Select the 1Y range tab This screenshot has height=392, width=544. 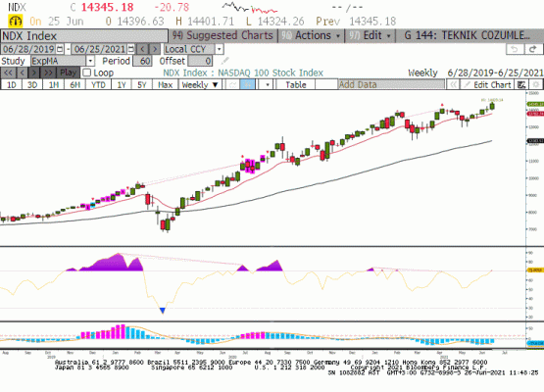tap(122, 84)
